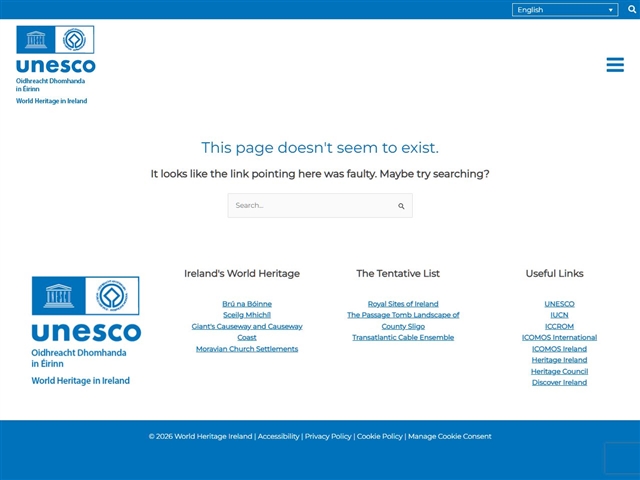Open the English language dropdown

pos(565,10)
